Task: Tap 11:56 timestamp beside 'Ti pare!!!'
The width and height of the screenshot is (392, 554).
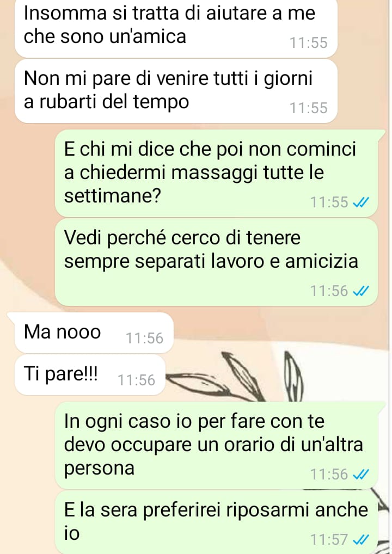Action: (x=137, y=380)
